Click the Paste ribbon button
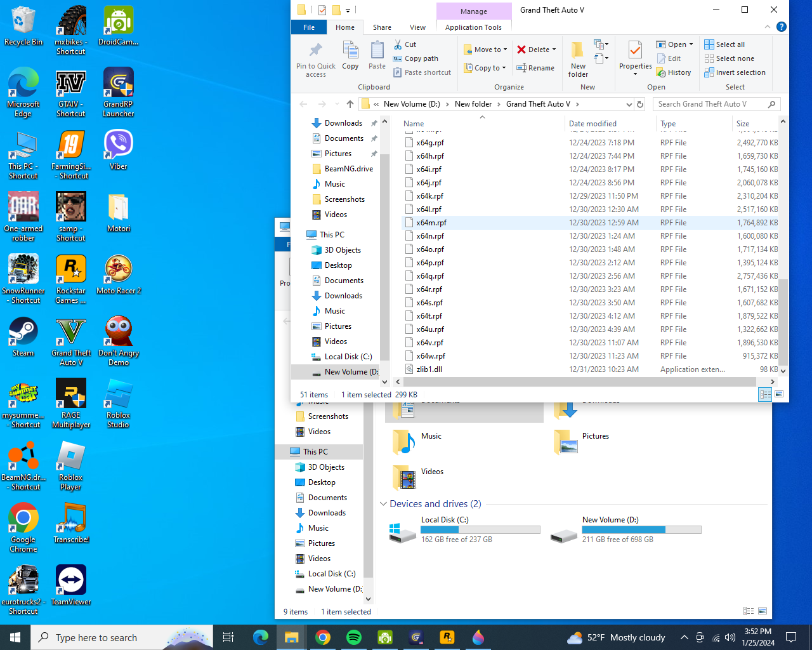Image resolution: width=812 pixels, height=650 pixels. (x=377, y=56)
